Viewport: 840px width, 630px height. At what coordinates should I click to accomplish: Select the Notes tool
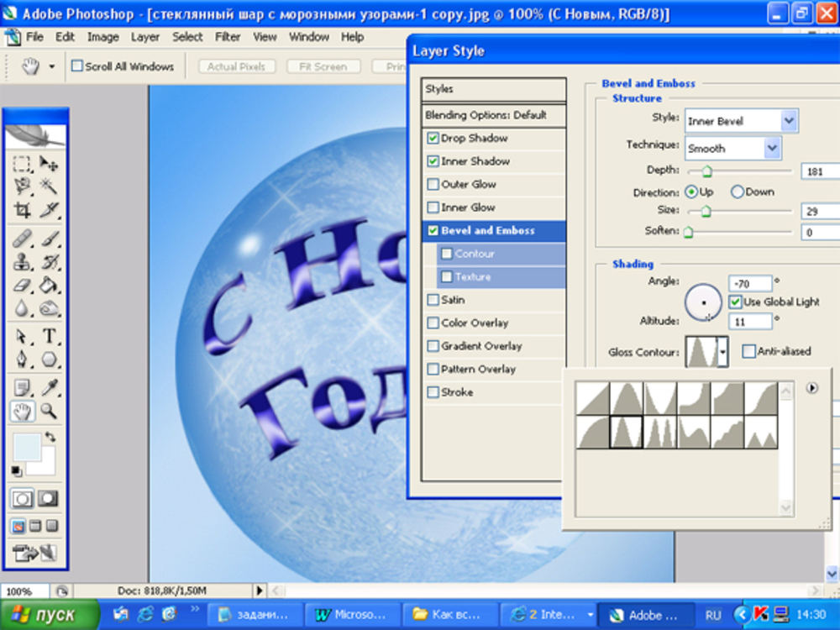(x=22, y=387)
